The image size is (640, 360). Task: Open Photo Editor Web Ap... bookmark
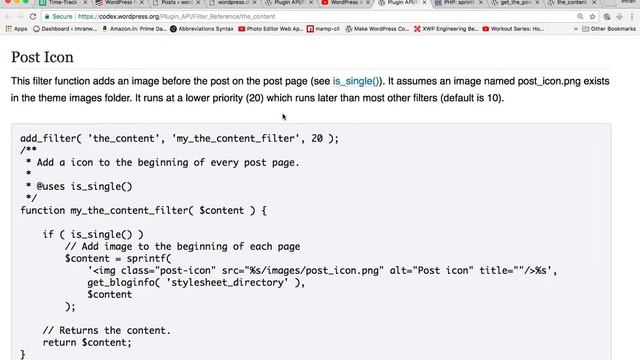point(271,29)
